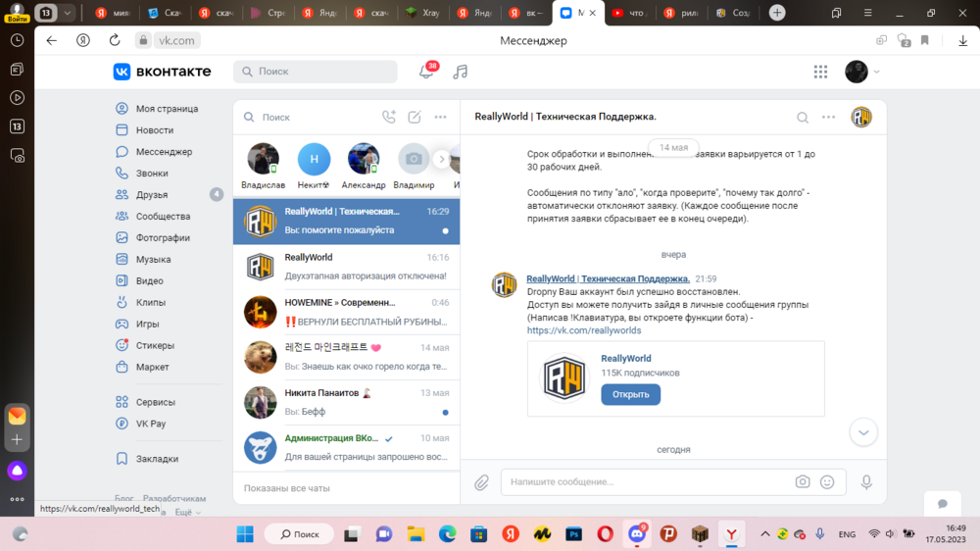The image size is (980, 551).
Task: Follow the vk.com/reallyworlds link
Action: click(584, 330)
